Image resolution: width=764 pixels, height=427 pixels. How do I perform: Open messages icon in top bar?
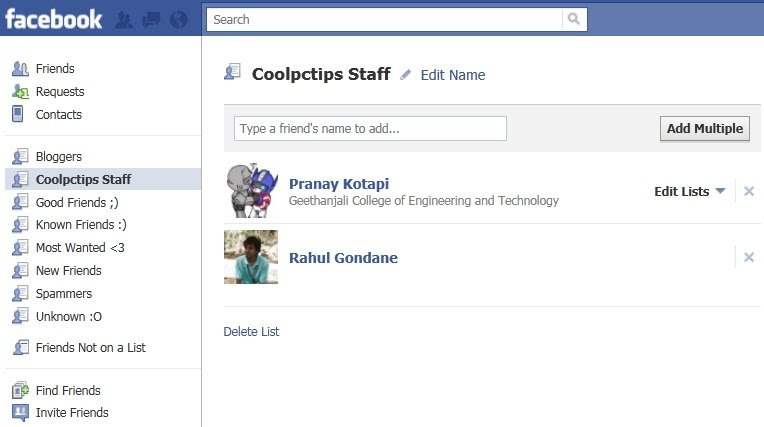pos(152,19)
